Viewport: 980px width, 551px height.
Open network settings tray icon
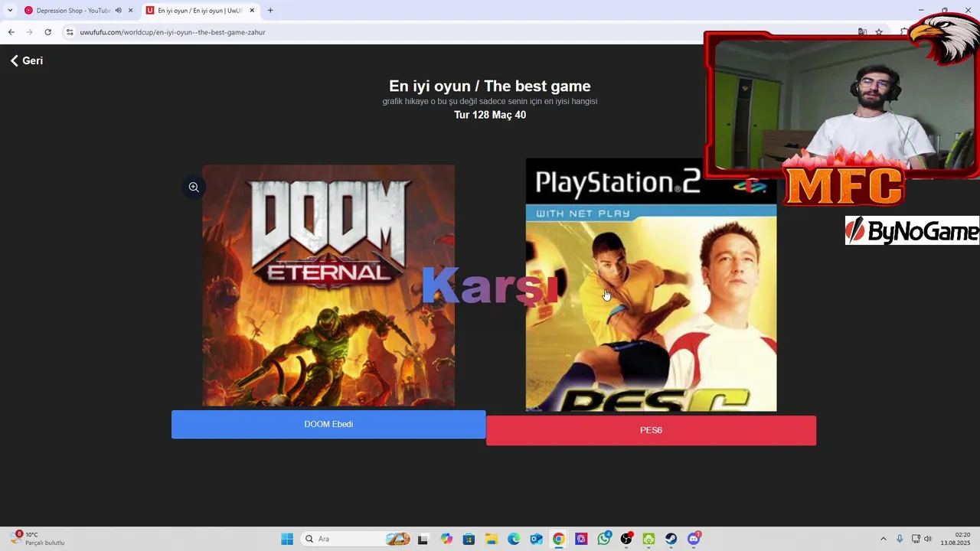click(x=916, y=539)
